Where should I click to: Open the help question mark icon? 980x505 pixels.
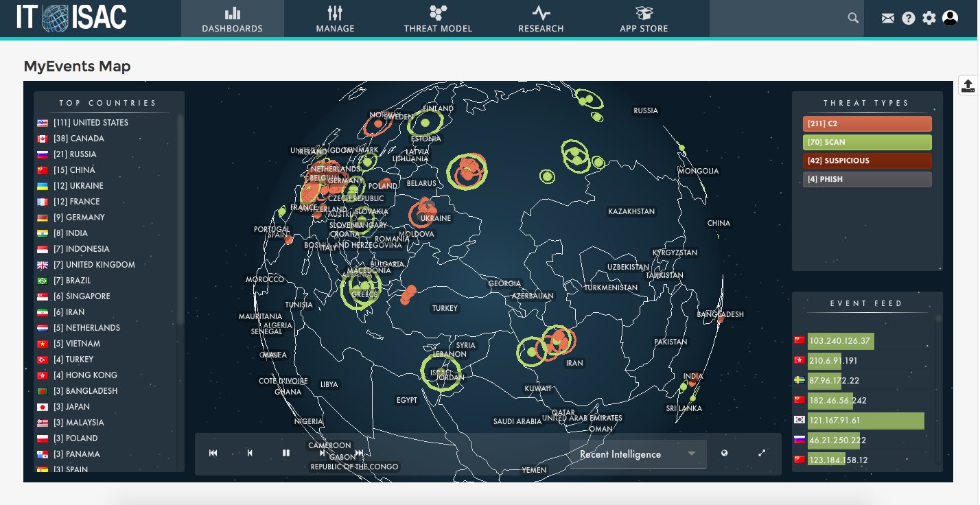click(909, 19)
